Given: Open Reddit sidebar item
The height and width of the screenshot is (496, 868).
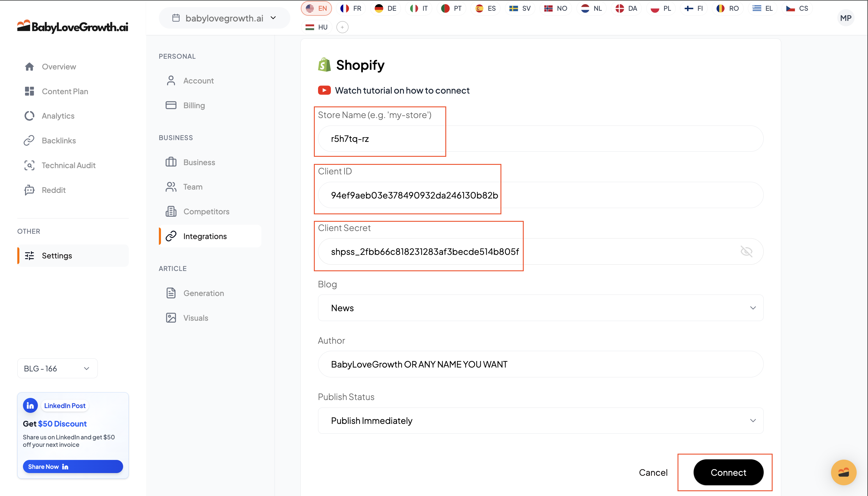Looking at the screenshot, I should coord(53,190).
